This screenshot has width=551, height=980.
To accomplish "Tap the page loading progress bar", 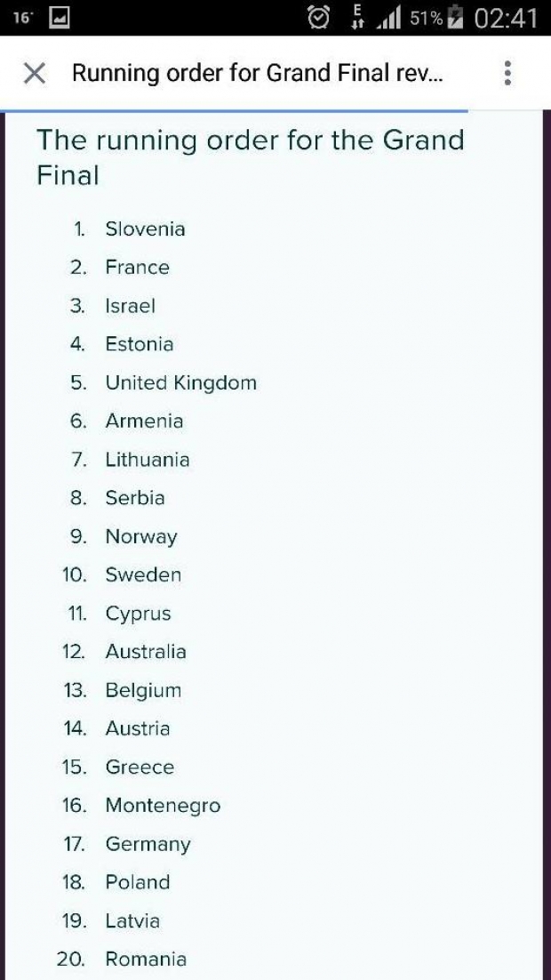I will (234, 111).
